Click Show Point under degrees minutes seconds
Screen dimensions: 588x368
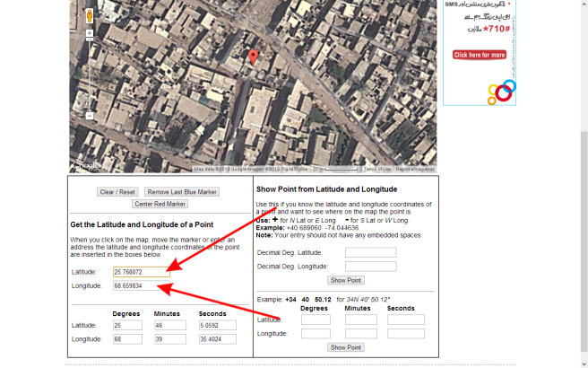(x=345, y=346)
